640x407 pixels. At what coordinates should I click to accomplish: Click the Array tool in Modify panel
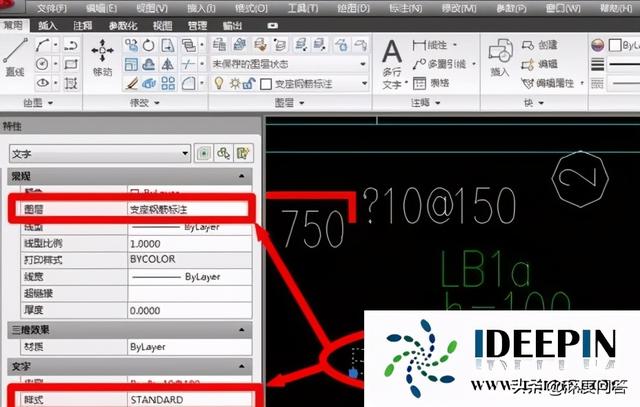pyautogui.click(x=169, y=83)
